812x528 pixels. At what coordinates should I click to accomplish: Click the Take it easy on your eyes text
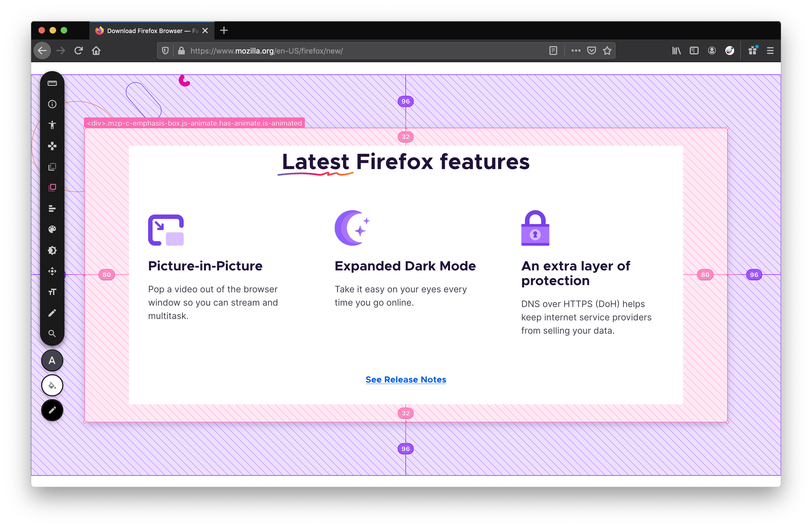pos(401,296)
